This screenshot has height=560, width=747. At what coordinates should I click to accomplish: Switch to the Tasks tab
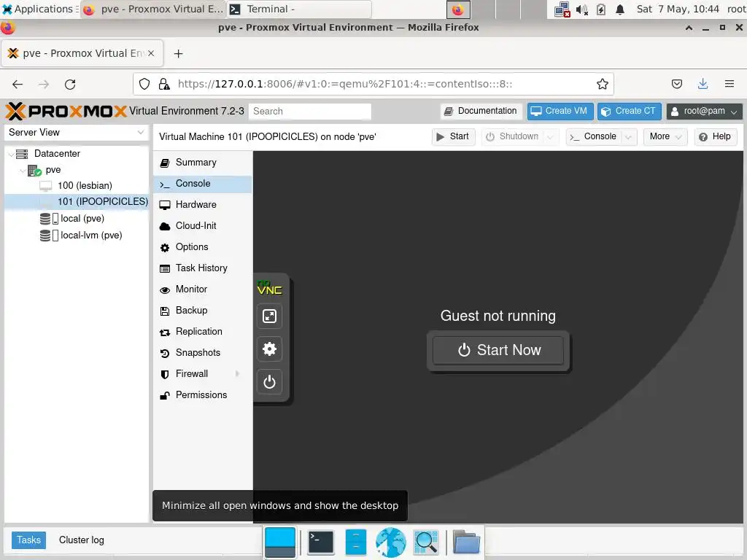pyautogui.click(x=28, y=540)
